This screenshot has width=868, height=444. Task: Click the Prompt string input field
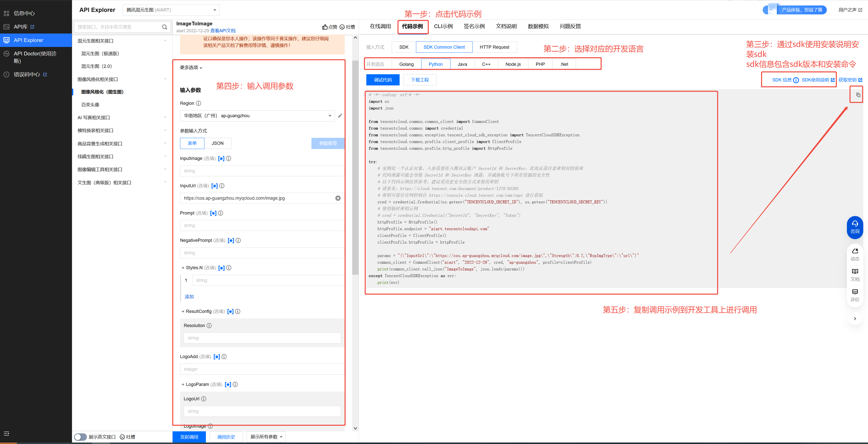(x=262, y=225)
